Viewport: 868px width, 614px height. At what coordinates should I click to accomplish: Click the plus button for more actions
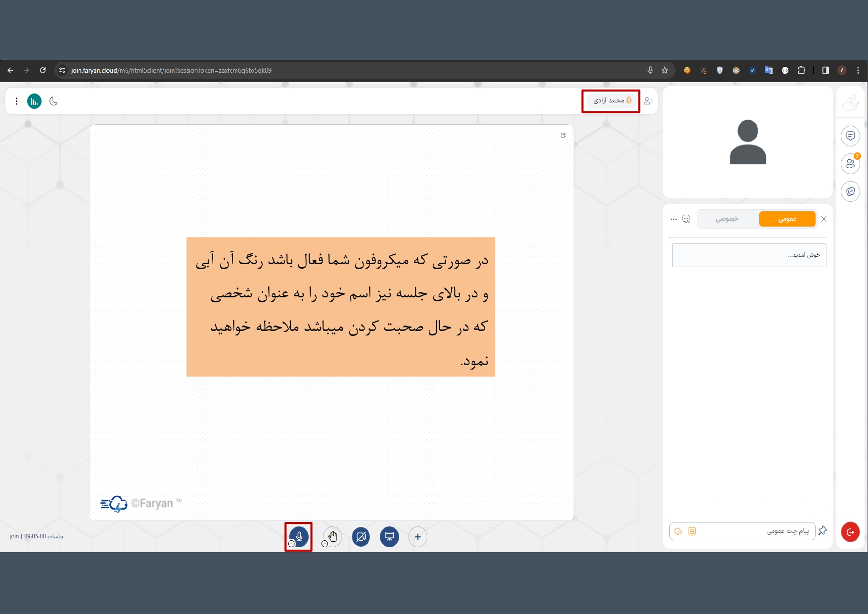pos(418,537)
